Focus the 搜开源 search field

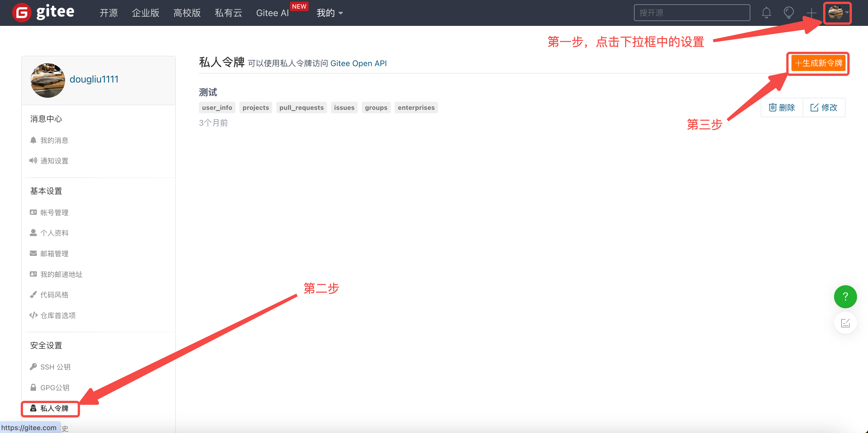point(692,13)
